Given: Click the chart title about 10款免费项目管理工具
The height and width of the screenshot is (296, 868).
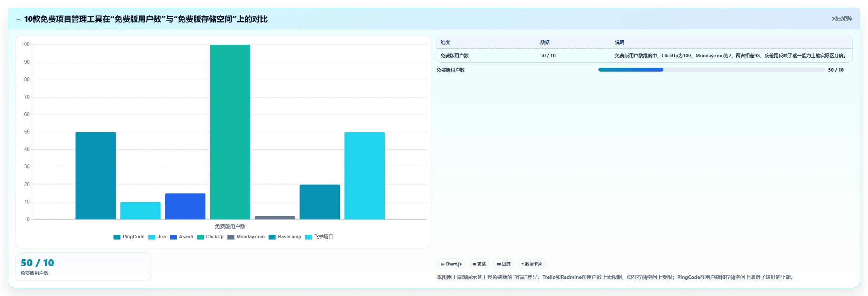Looking at the screenshot, I should pos(146,19).
